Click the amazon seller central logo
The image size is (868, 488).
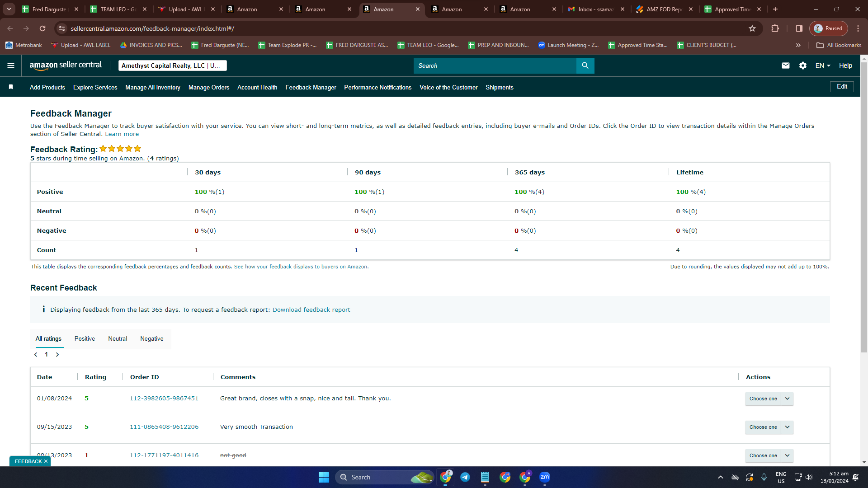pyautogui.click(x=66, y=66)
